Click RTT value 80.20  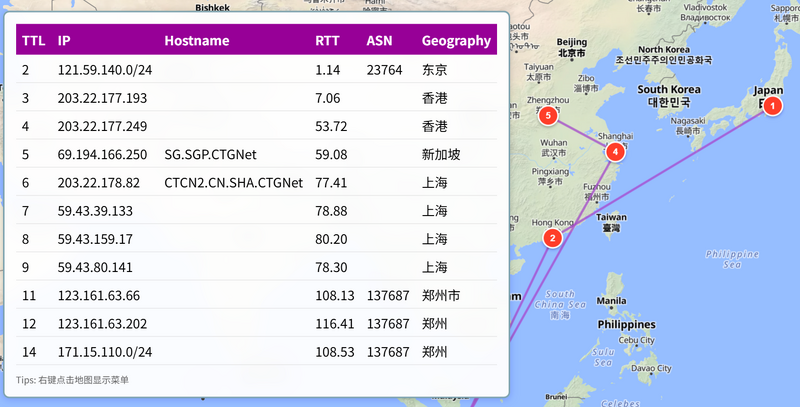pos(331,239)
